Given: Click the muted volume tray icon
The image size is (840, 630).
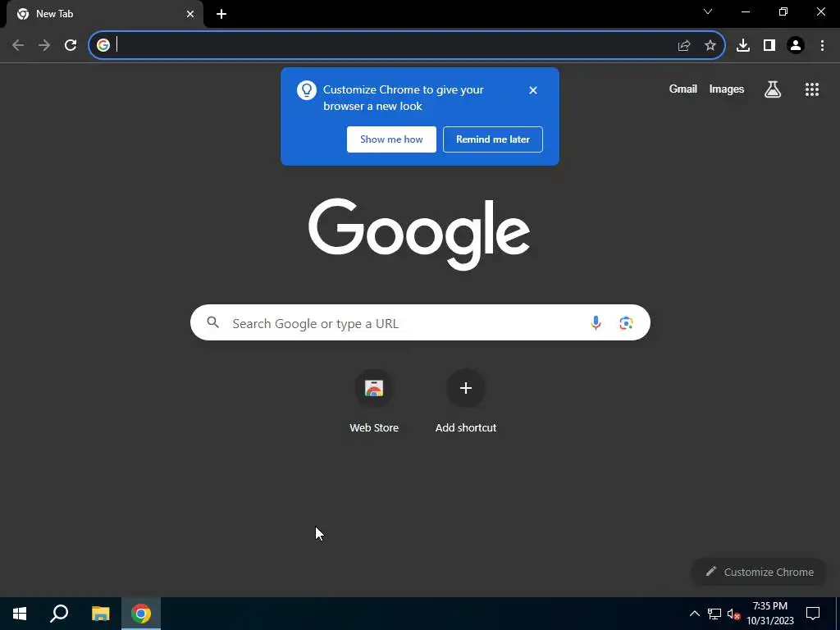Looking at the screenshot, I should 733,614.
